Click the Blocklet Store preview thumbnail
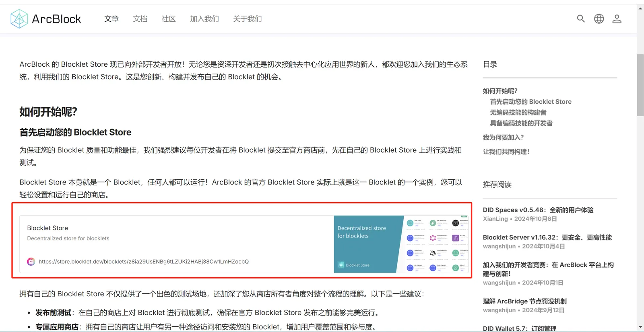 click(401, 244)
